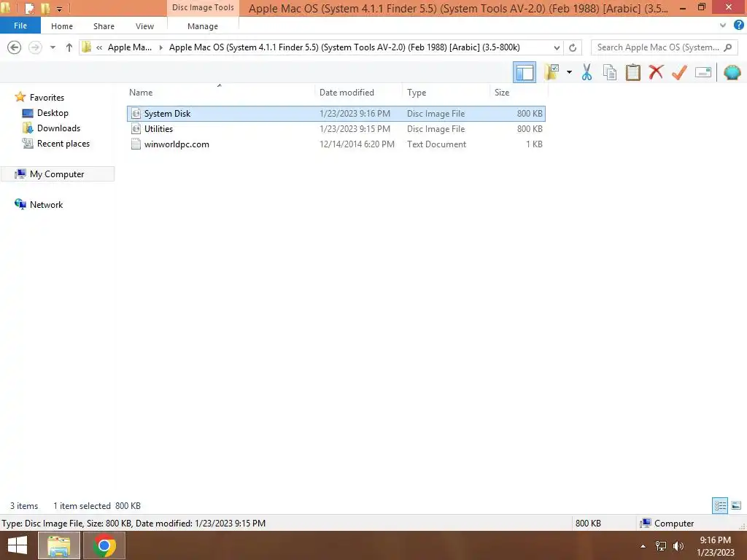Switch to the Share ribbon tab
Screen dimensions: 747x560
tap(104, 26)
